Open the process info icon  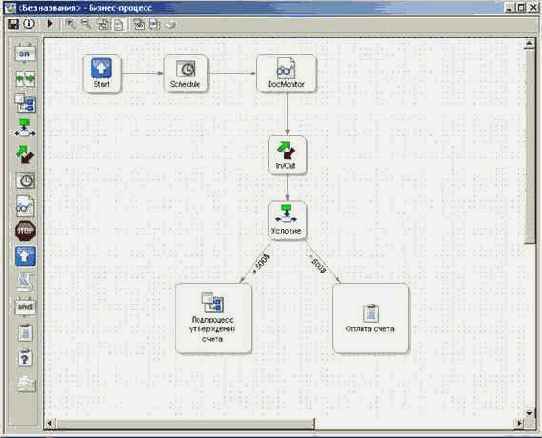pyautogui.click(x=29, y=24)
